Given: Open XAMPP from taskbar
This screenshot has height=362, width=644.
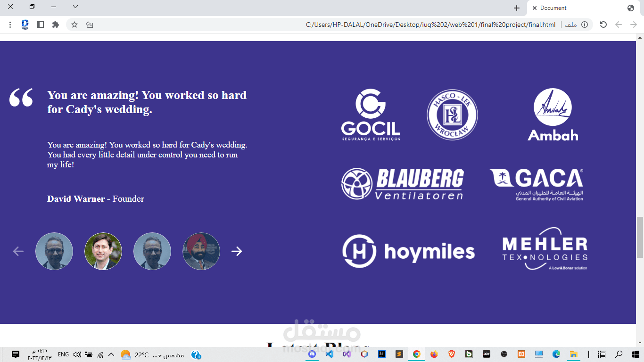Looking at the screenshot, I should 521,354.
